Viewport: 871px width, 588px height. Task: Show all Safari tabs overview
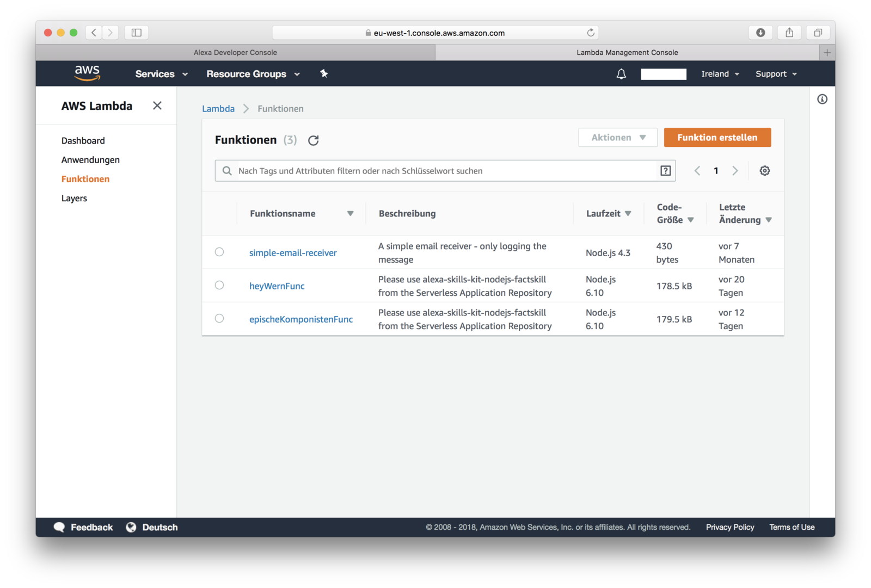[x=818, y=33]
